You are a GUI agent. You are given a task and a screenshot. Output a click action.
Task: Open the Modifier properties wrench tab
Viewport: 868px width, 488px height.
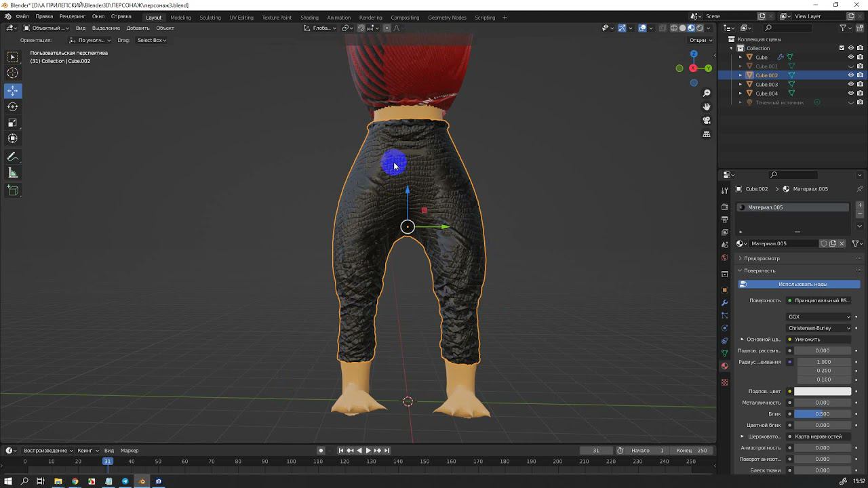pos(725,302)
